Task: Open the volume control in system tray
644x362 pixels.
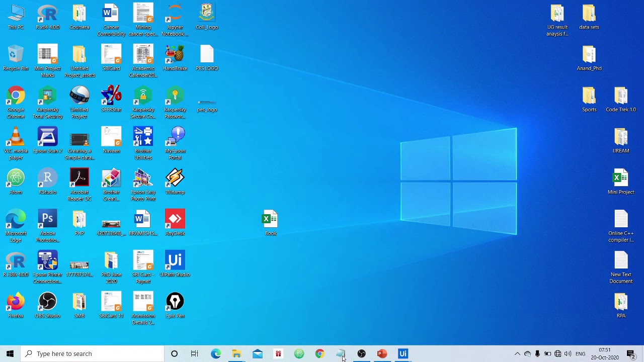Action: point(568,353)
